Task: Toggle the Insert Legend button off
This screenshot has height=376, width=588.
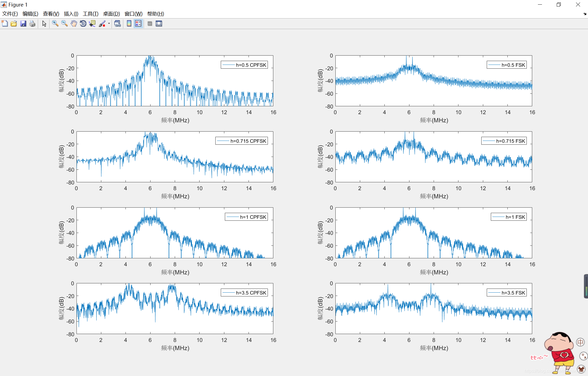Action: click(x=138, y=24)
